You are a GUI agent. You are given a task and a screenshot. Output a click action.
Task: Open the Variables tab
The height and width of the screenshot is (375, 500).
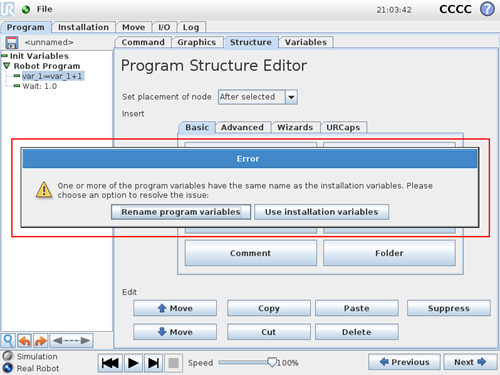[x=306, y=42]
